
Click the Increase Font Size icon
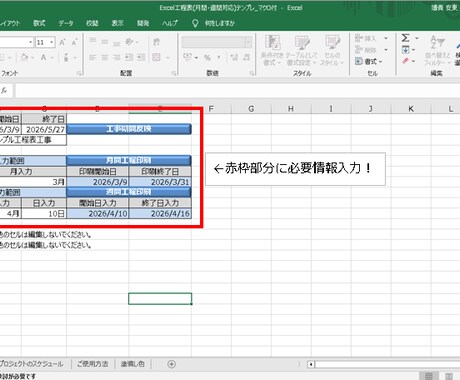coord(63,42)
